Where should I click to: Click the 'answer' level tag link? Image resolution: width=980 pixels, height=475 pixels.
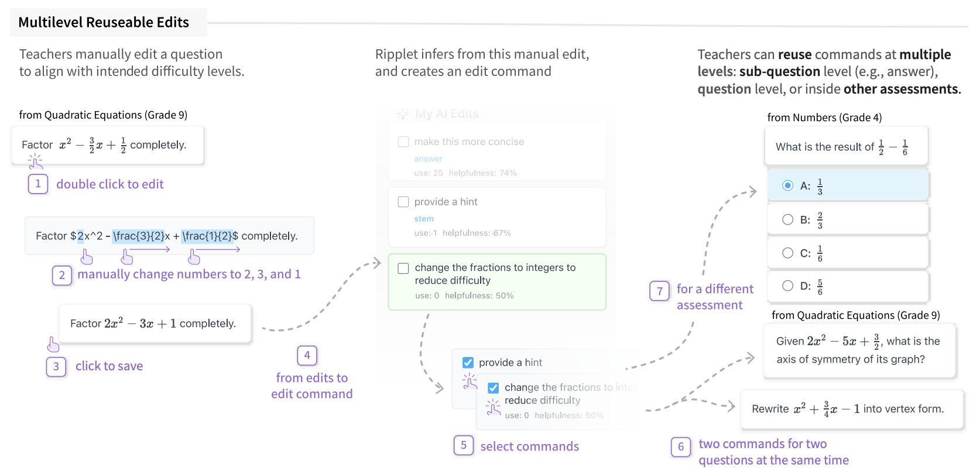[428, 159]
